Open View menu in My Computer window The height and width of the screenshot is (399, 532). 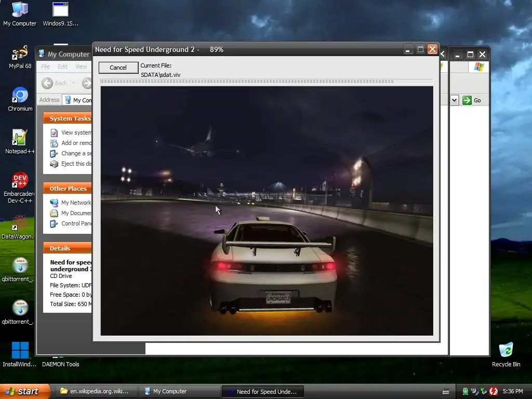pos(81,66)
